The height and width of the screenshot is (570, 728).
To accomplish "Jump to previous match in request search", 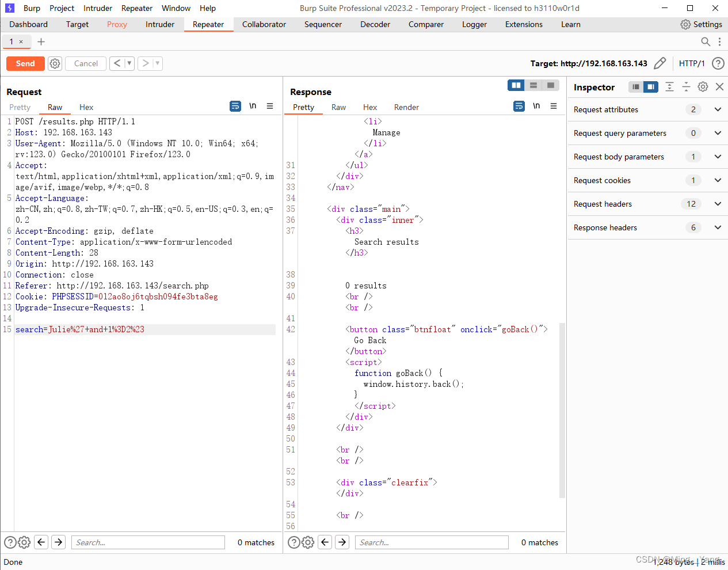I will [x=41, y=542].
